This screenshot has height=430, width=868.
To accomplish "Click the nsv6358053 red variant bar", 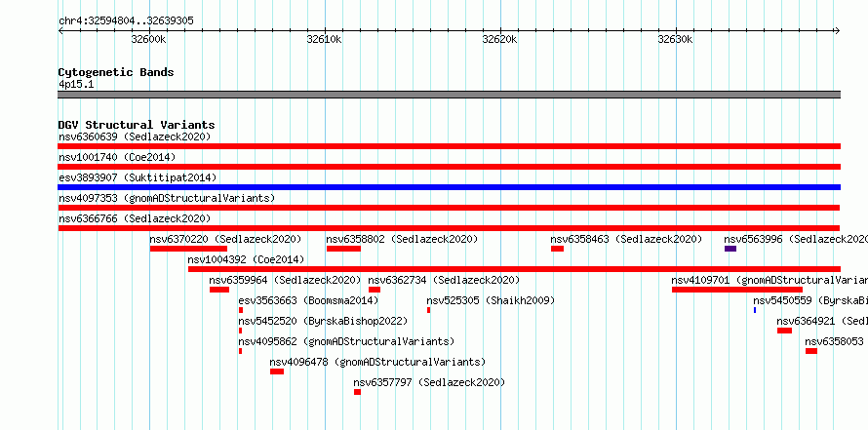I will click(x=811, y=351).
